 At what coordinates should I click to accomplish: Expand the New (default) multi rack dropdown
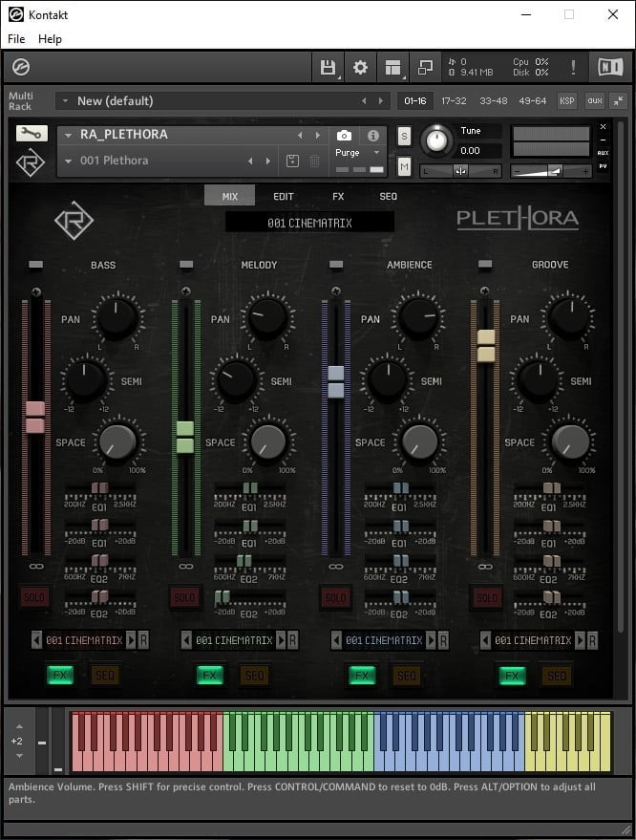pyautogui.click(x=66, y=101)
